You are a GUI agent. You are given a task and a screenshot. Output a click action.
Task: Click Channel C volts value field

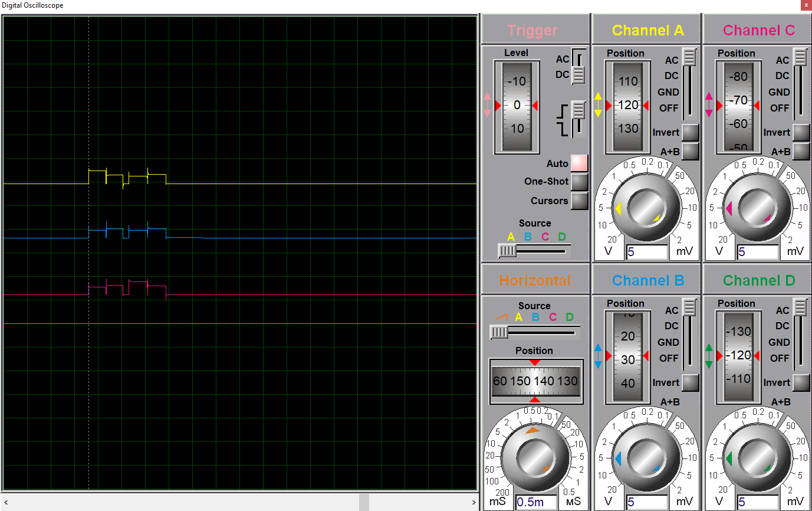[758, 252]
